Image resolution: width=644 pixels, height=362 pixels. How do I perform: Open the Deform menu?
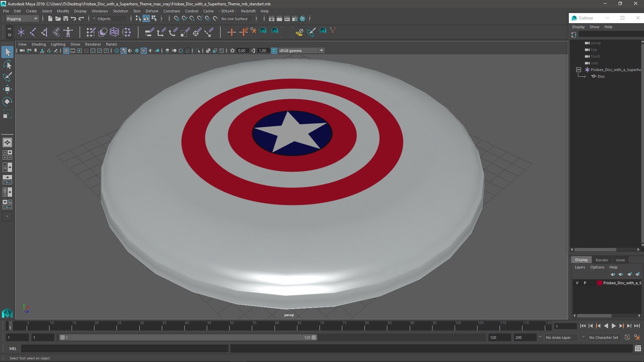click(152, 11)
